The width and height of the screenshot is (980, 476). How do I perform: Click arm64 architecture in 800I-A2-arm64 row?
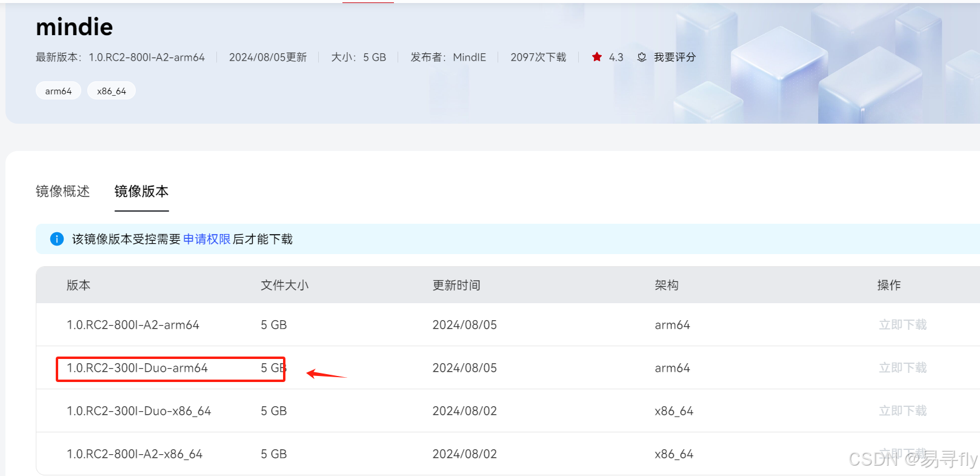tap(672, 325)
